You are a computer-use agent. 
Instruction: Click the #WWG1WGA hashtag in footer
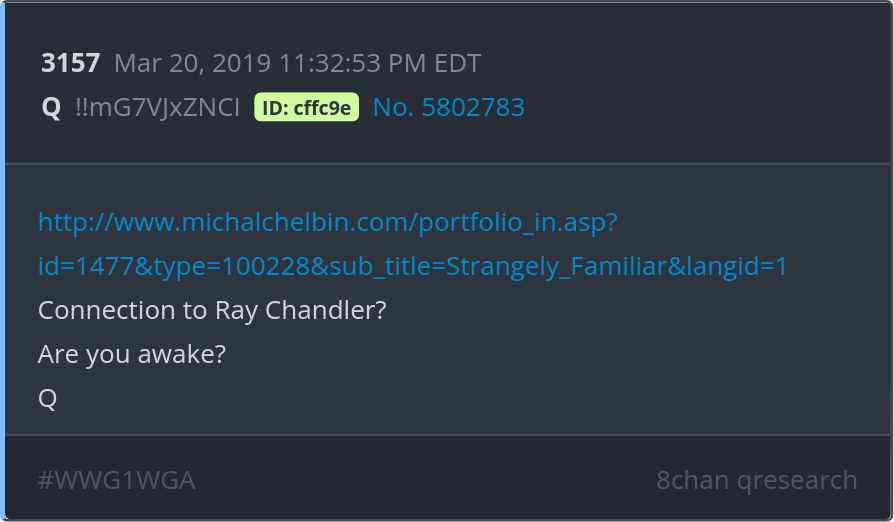click(116, 480)
